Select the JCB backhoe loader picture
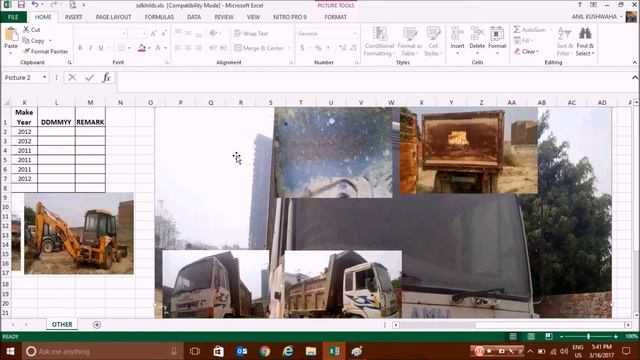640x360 pixels. click(79, 234)
